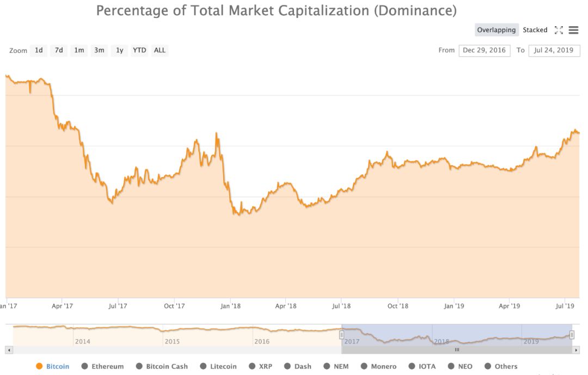
Task: Set zoom range to 1y
Action: (119, 50)
